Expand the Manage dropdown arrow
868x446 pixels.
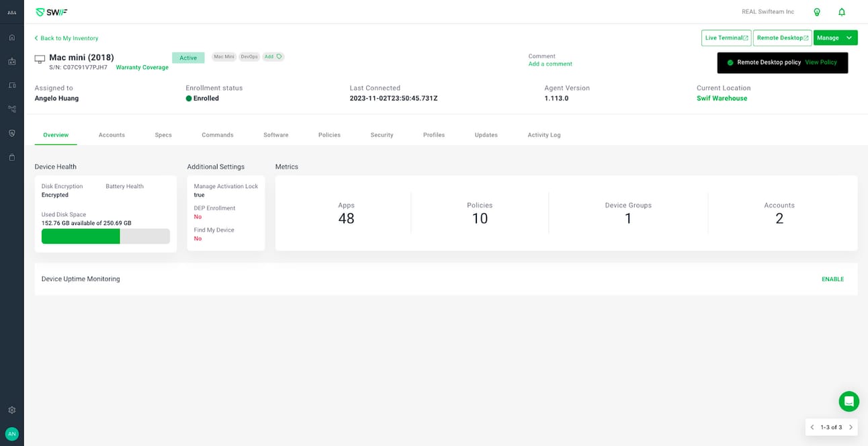849,38
